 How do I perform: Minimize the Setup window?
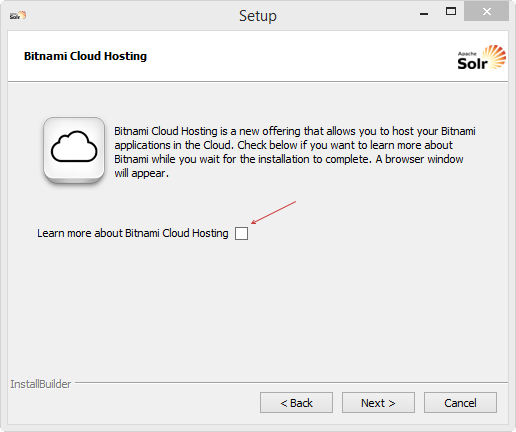pyautogui.click(x=424, y=13)
